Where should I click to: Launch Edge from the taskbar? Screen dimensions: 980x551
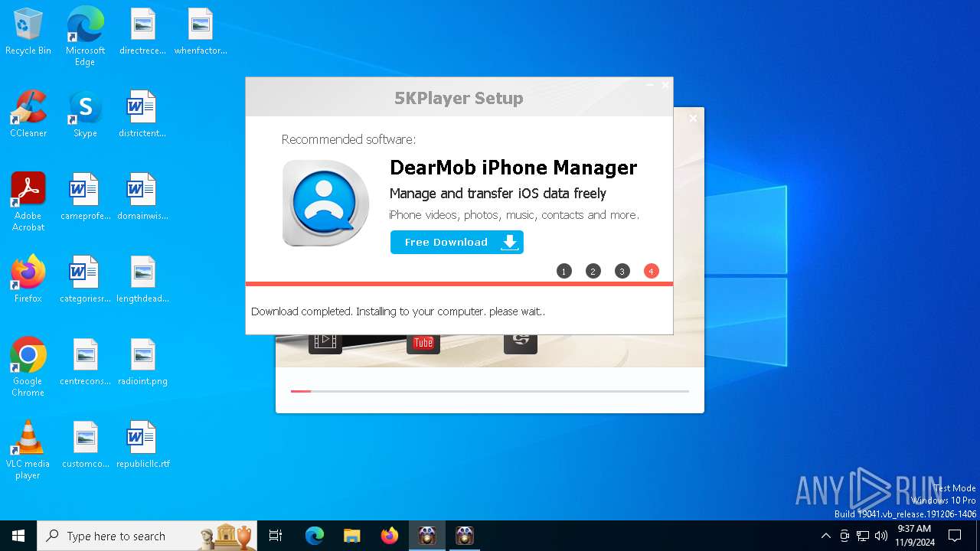[x=315, y=536]
